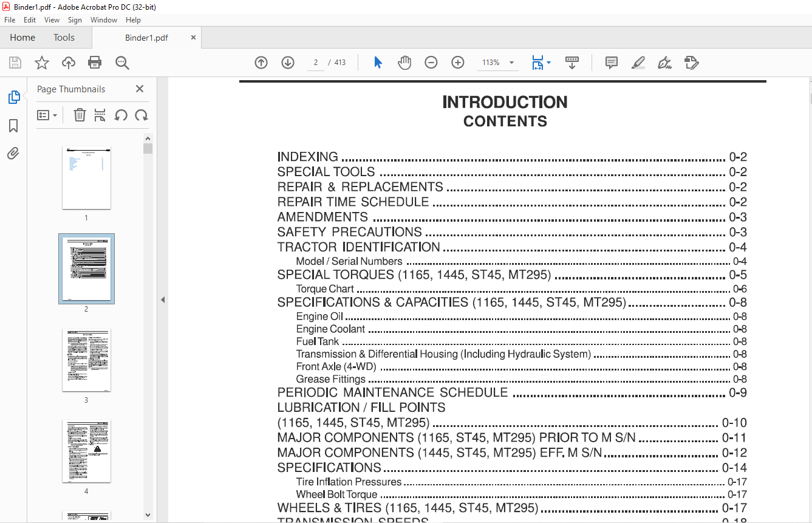Screen dimensions: 812x523
Task: Activate the Hand pan tool
Action: pos(404,63)
